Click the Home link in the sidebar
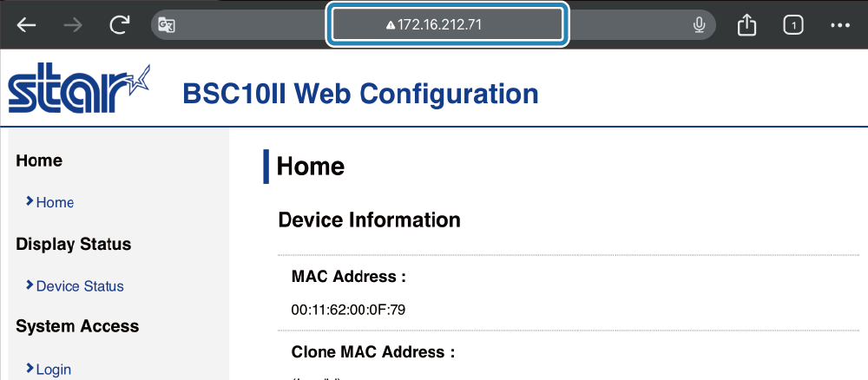 pyautogui.click(x=56, y=202)
